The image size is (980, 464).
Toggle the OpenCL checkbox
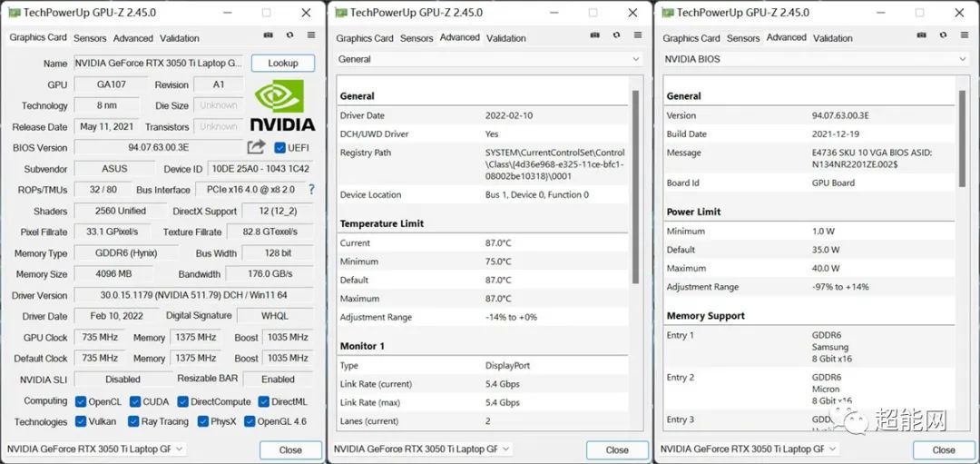point(81,401)
